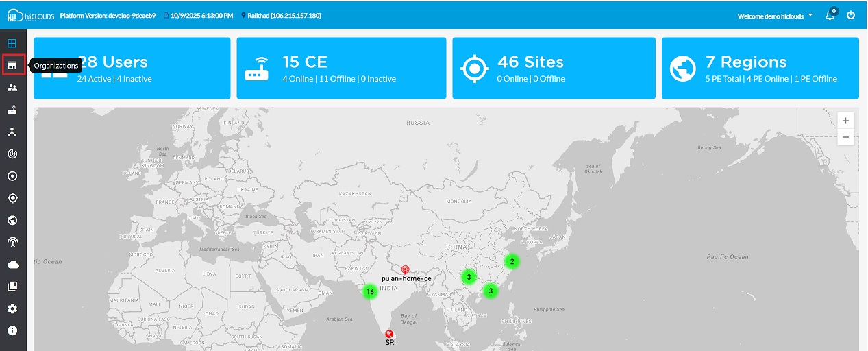The width and height of the screenshot is (868, 351).
Task: Click the '10/9/2025 6:13:00 PM' timestamp
Action: (202, 15)
